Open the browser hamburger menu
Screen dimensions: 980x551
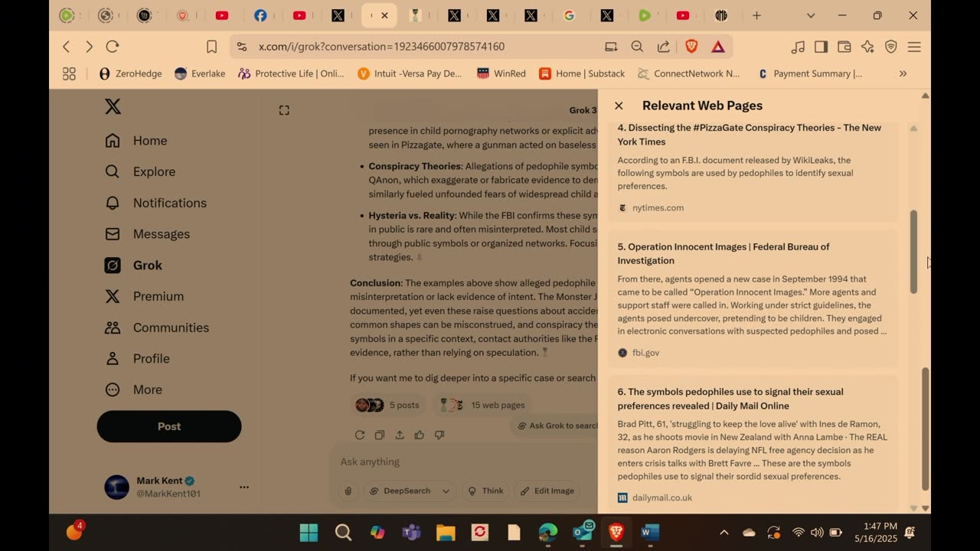914,47
